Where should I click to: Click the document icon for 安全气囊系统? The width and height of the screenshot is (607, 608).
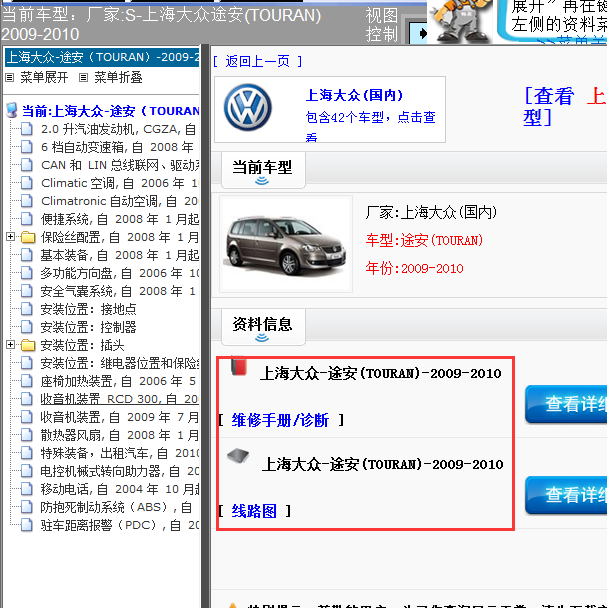coord(26,291)
